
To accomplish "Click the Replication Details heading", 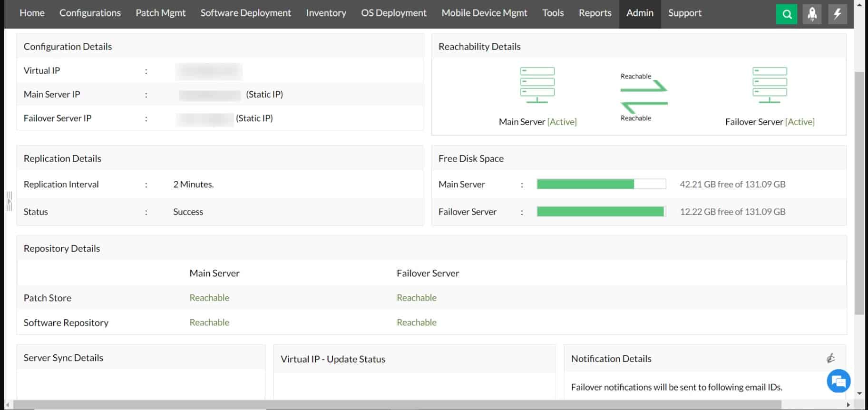I will [62, 159].
